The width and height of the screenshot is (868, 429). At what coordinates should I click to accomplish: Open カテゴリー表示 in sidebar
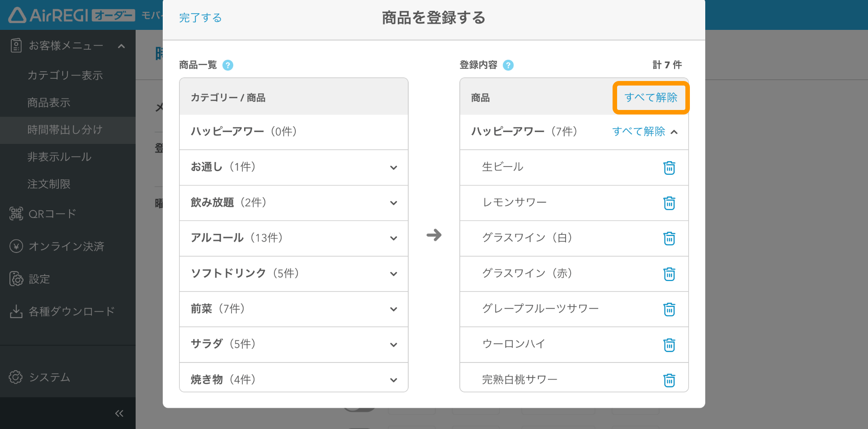coord(65,75)
